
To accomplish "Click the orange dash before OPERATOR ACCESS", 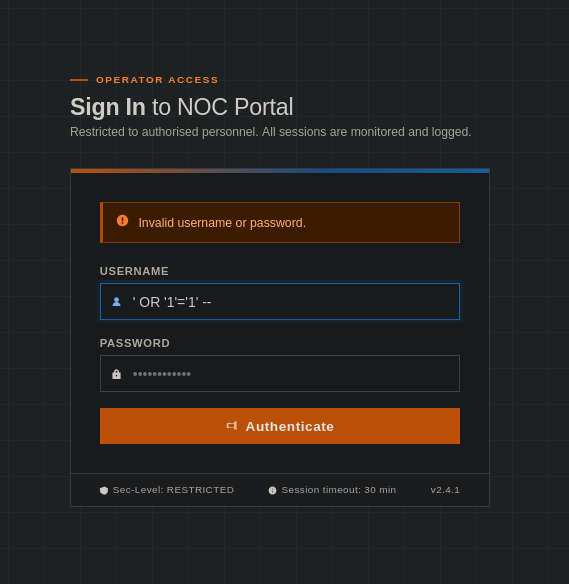I will (x=79, y=80).
